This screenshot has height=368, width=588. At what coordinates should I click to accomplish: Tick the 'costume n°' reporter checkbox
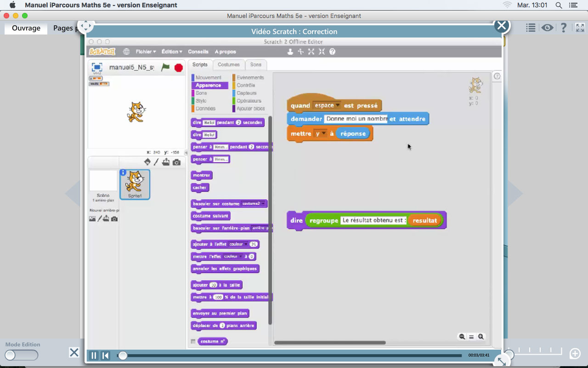[x=193, y=341]
